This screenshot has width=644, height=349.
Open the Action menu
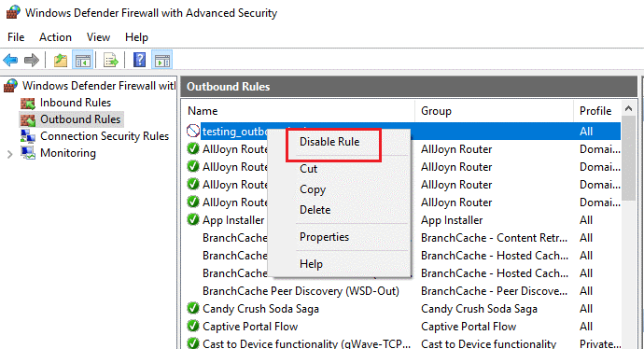pos(55,37)
